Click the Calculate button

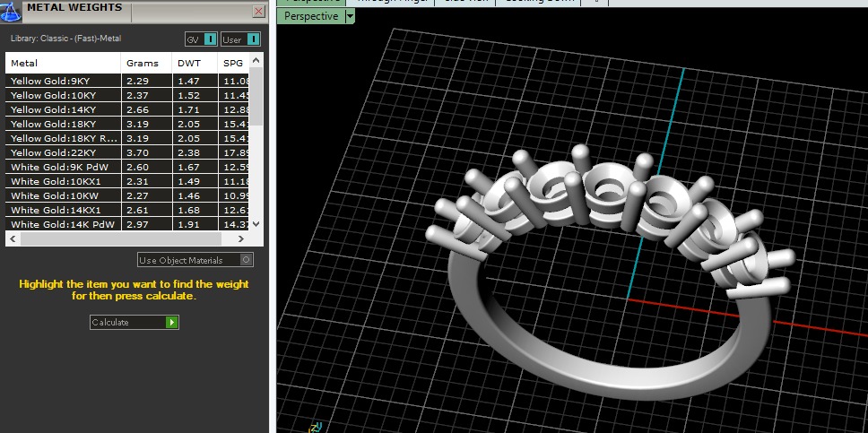coord(135,322)
